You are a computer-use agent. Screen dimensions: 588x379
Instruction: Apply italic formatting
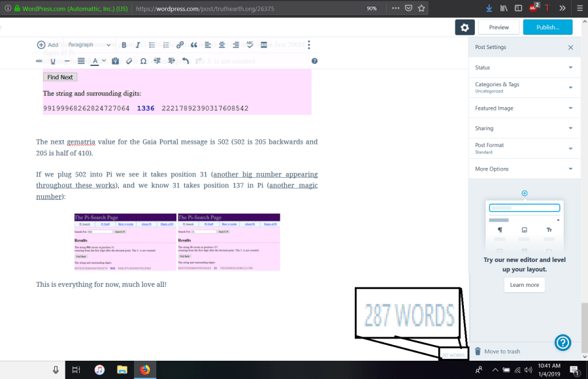[x=137, y=45]
